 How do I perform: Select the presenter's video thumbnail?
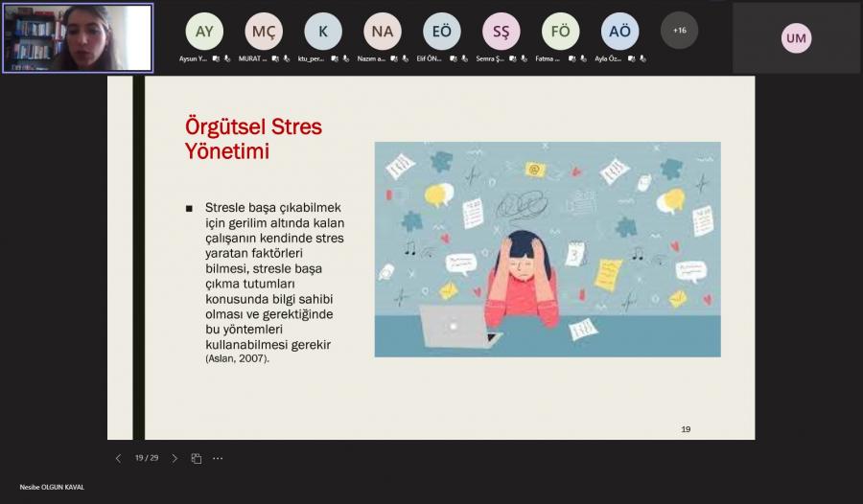(78, 37)
